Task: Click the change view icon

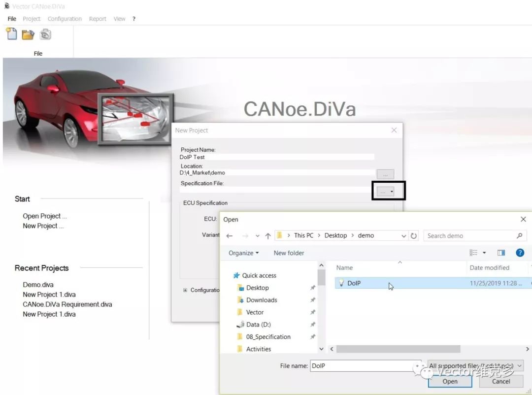Action: (473, 253)
